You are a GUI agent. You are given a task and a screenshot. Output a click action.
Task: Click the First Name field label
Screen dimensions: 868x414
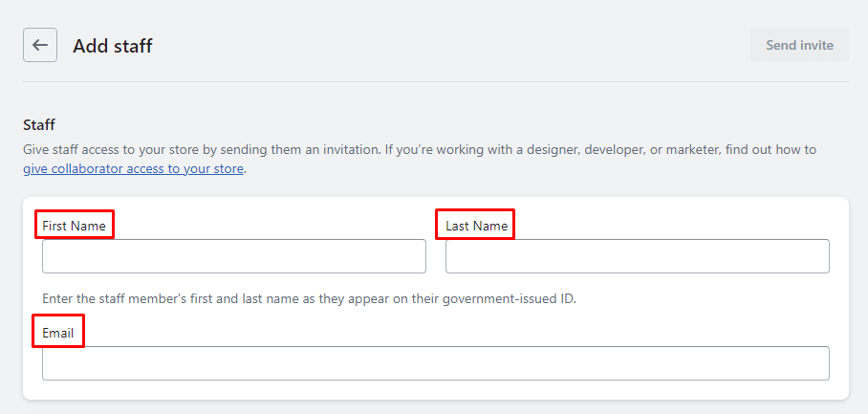point(74,226)
